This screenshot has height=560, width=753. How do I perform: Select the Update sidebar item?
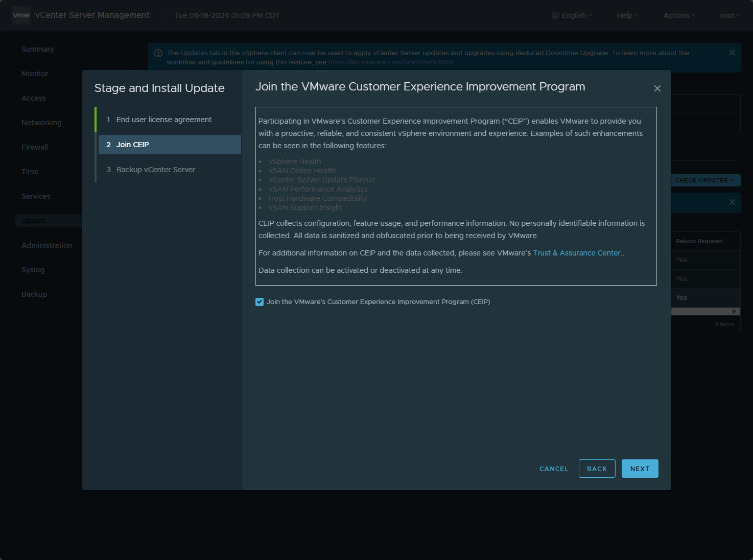[x=49, y=221]
